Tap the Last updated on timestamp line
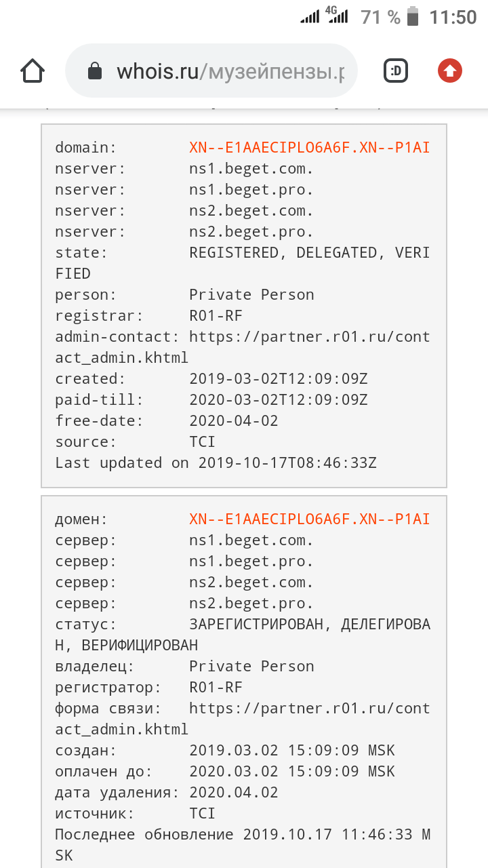488x868 pixels. (216, 463)
